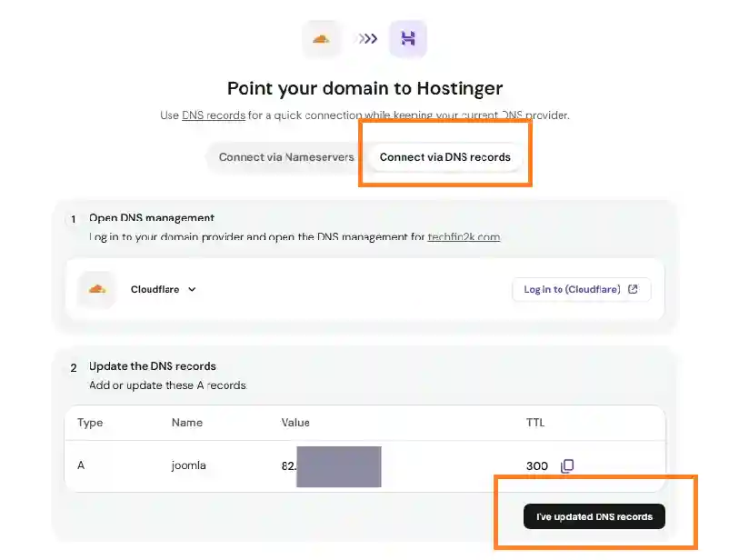
Task: Click 'Point your domain to Hostinger' title
Action: 365,88
